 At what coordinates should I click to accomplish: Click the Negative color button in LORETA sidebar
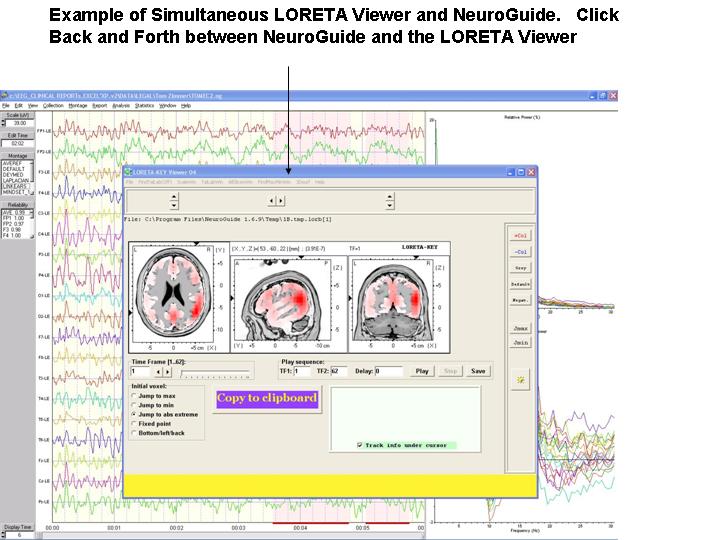click(520, 300)
